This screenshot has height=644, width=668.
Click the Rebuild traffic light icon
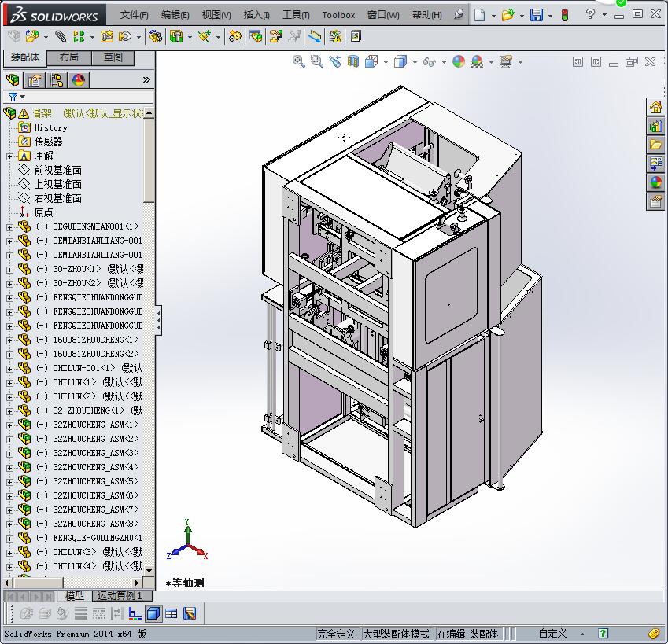[x=565, y=15]
